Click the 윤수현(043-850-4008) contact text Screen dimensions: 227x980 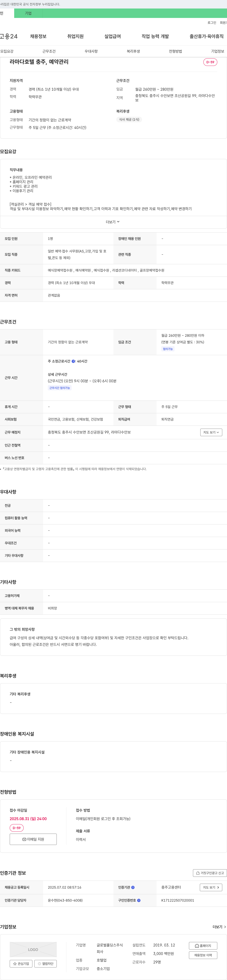65,900
